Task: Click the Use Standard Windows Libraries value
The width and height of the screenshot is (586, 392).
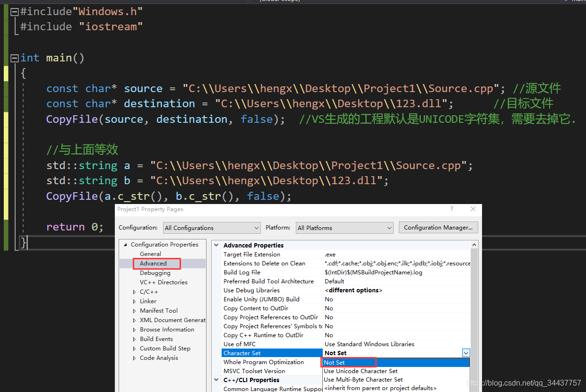Action: point(370,344)
